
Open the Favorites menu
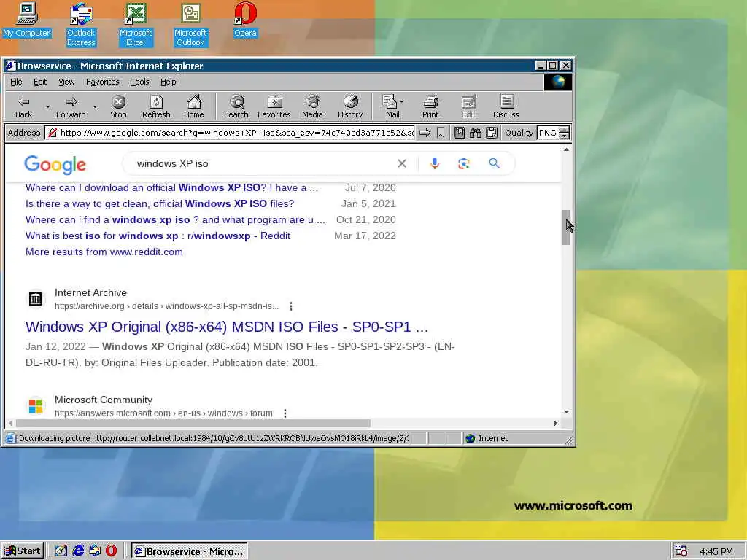click(102, 82)
